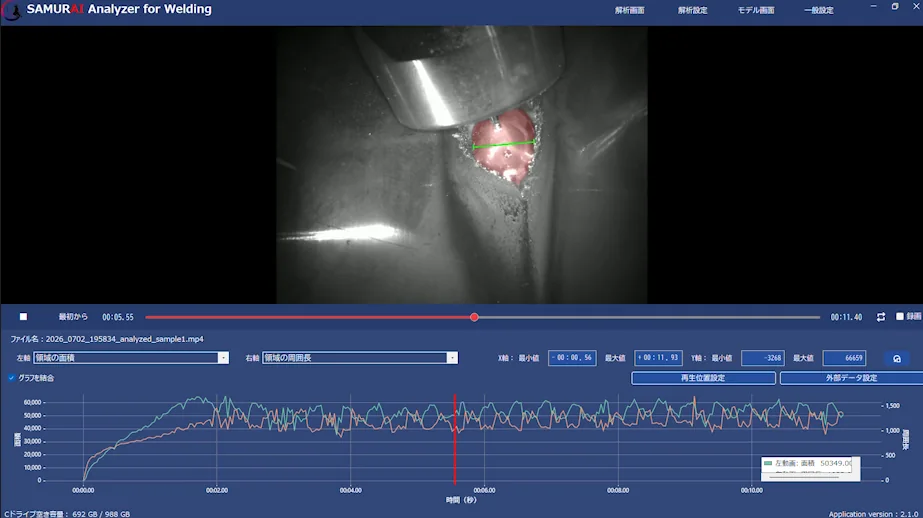The image size is (923, 518).
Task: Switch to the 解析画面 tab
Action: (x=629, y=10)
